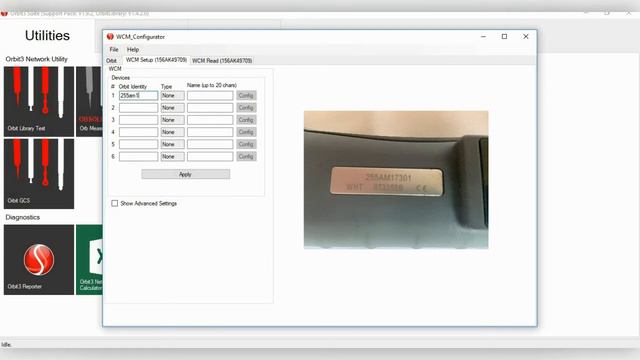Focus the Name field for device 1
The image size is (640, 360).
[210, 96]
